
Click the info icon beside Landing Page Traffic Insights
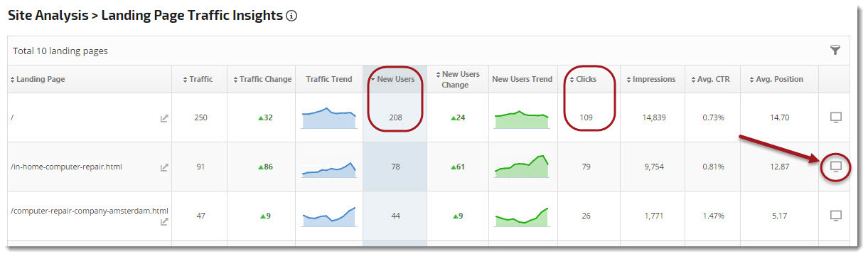point(291,16)
